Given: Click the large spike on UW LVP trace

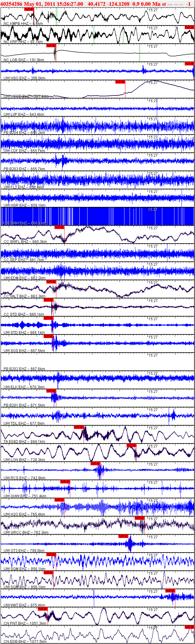Looking at the screenshot, I should click(157, 108).
